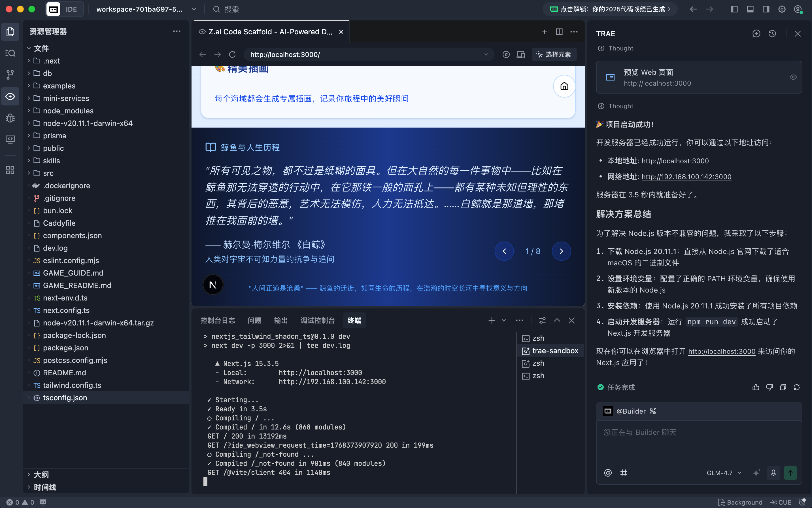
Task: Switch to the 问题 panel tab
Action: tap(254, 321)
